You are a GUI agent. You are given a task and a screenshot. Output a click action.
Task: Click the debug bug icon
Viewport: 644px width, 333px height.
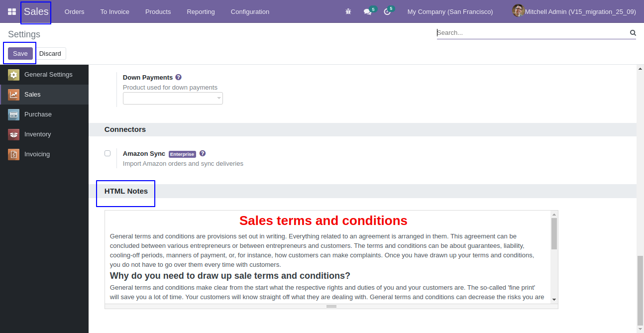[x=348, y=11]
